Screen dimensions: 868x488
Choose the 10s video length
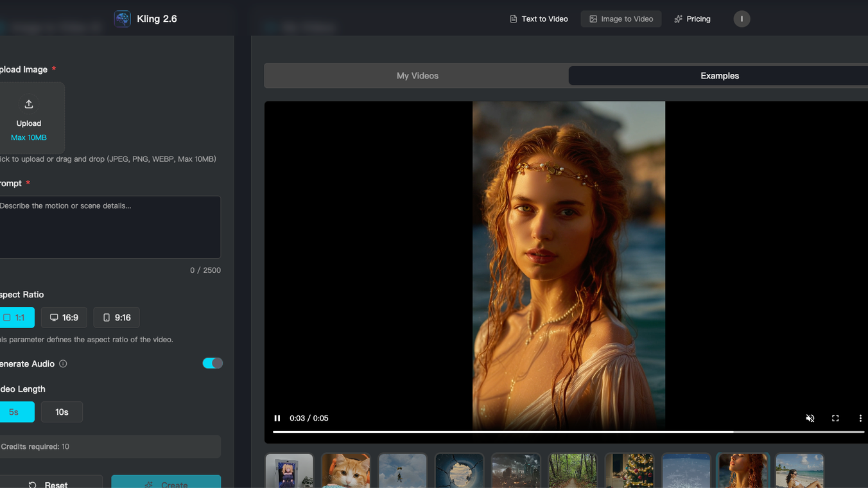coord(62,412)
